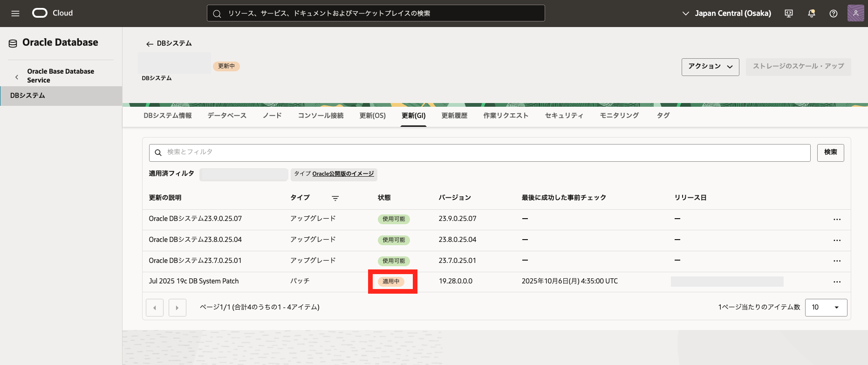Open row actions for Jul 2025 19c patch
868x365 pixels.
click(x=837, y=282)
